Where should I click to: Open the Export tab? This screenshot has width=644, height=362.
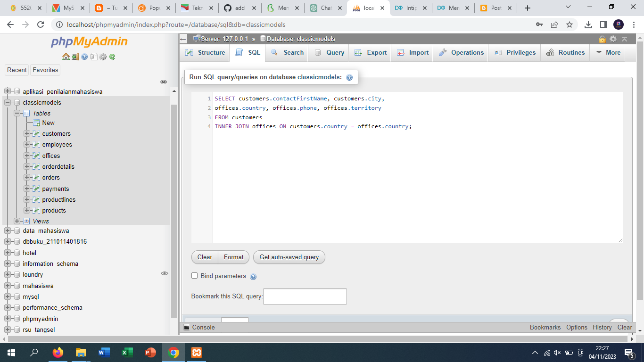click(x=371, y=53)
